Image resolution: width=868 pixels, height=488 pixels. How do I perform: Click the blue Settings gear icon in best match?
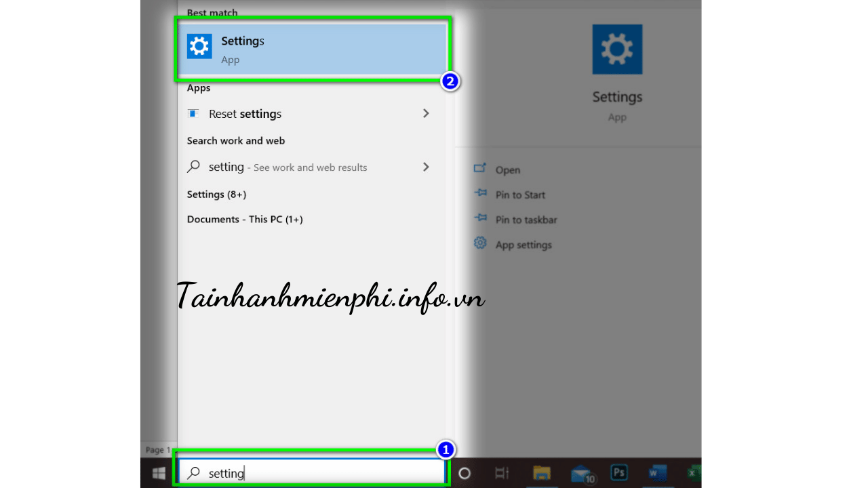pyautogui.click(x=199, y=46)
